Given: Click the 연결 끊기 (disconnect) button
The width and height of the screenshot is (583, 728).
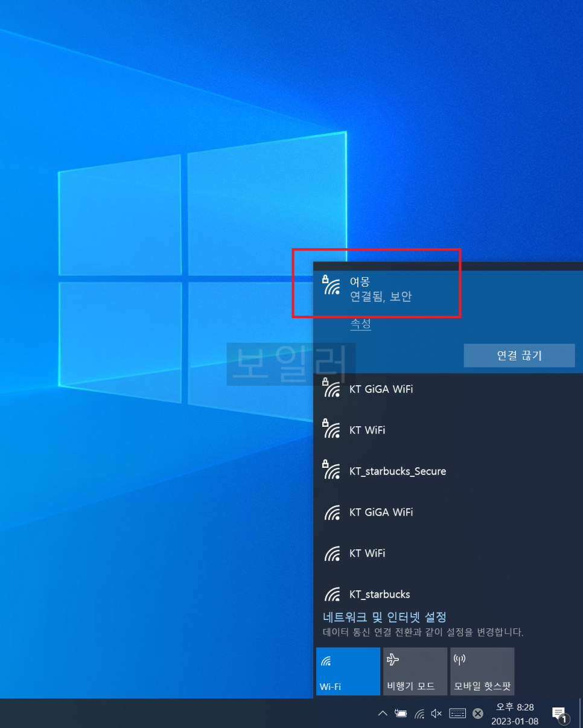Looking at the screenshot, I should [518, 356].
